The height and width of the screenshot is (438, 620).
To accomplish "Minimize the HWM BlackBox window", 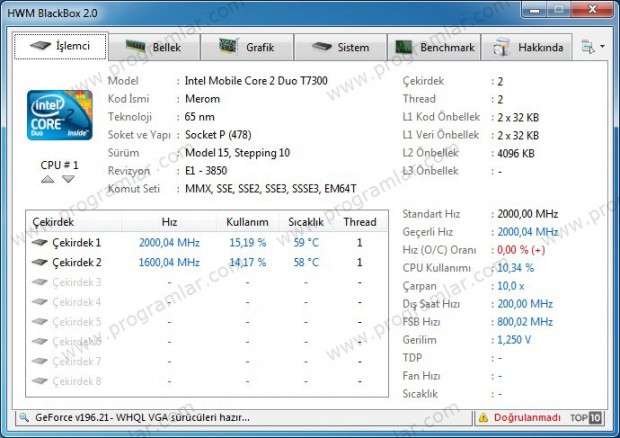I will point(534,9).
